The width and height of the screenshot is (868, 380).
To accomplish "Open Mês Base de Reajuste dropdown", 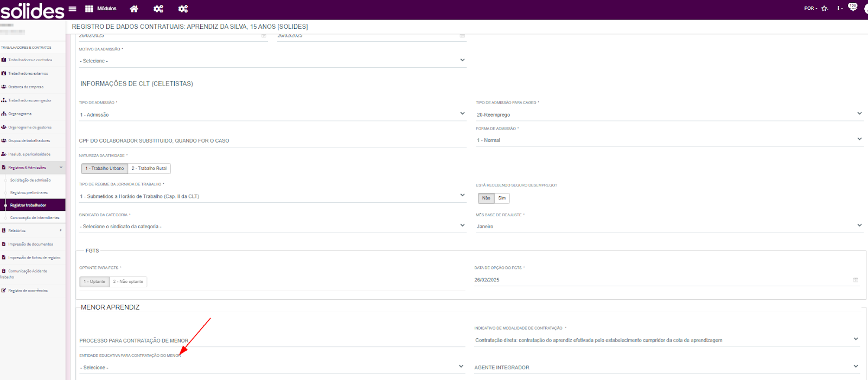I will pyautogui.click(x=668, y=227).
